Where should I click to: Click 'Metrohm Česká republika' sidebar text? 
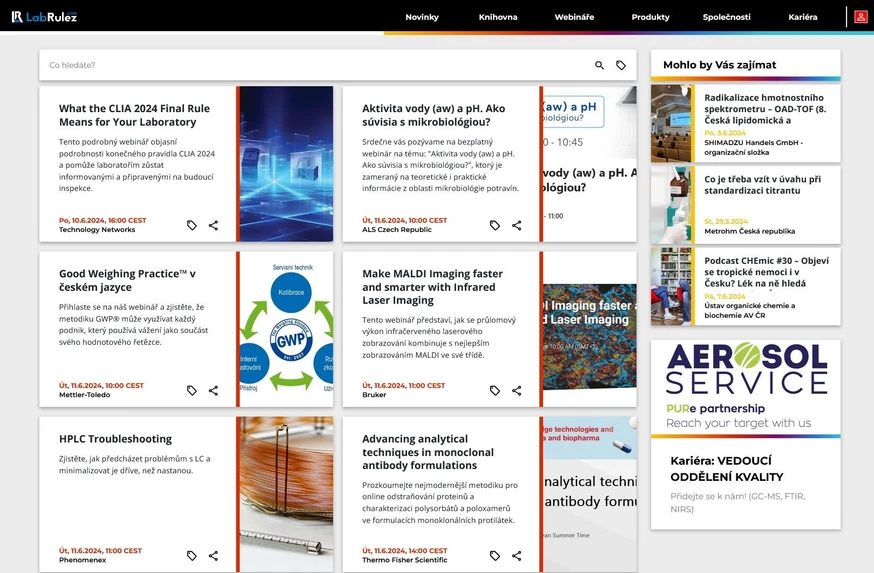750,231
